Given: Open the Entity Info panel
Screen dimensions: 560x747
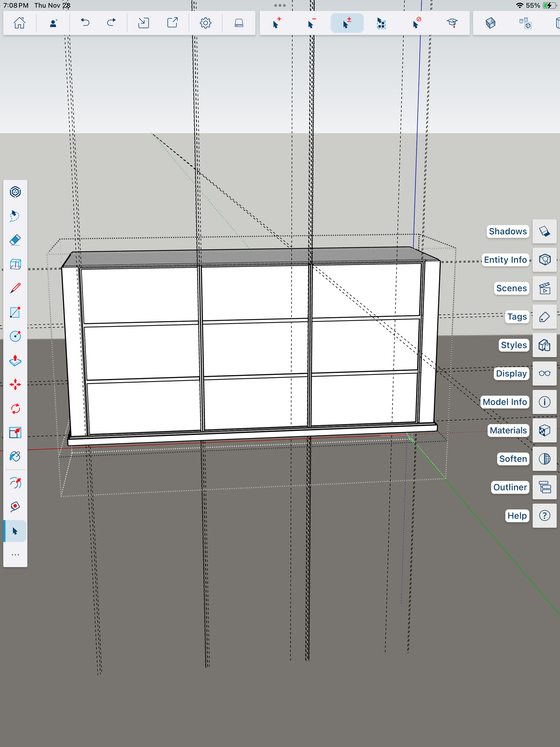Looking at the screenshot, I should point(544,260).
